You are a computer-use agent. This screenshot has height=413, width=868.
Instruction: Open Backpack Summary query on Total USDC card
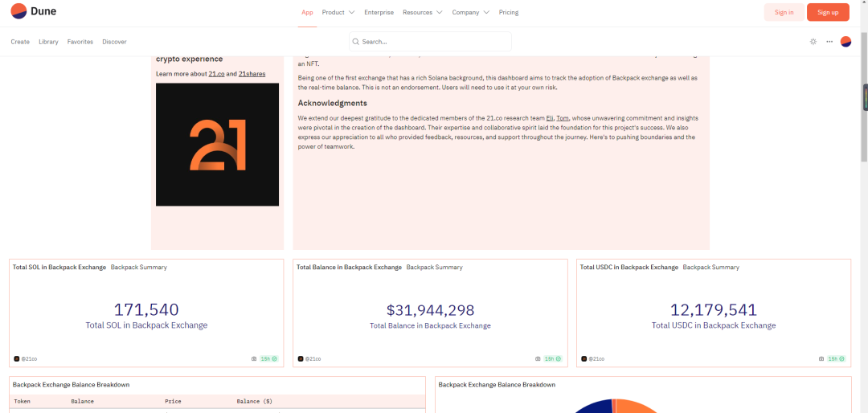click(710, 267)
